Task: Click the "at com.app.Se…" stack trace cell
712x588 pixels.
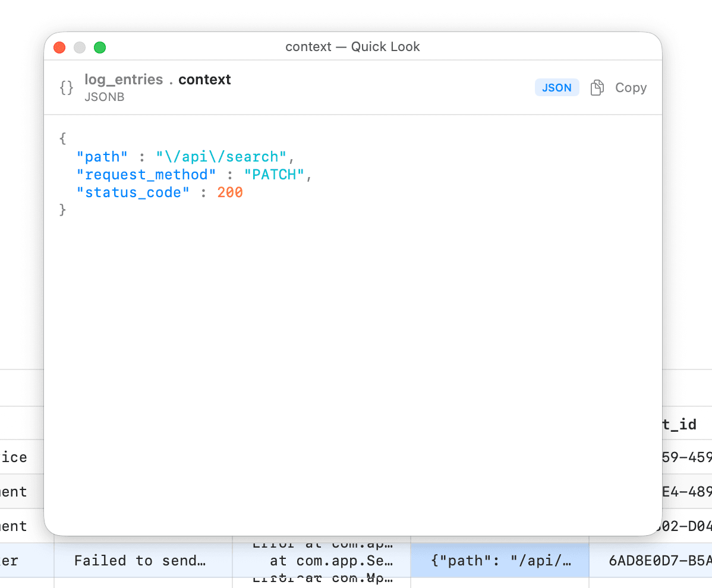Action: [x=331, y=560]
